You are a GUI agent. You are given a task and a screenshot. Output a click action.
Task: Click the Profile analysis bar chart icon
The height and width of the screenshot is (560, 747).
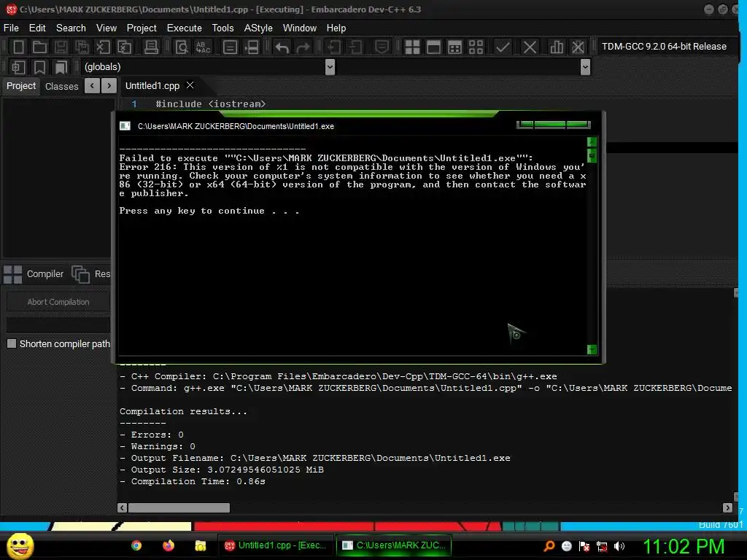click(x=556, y=47)
